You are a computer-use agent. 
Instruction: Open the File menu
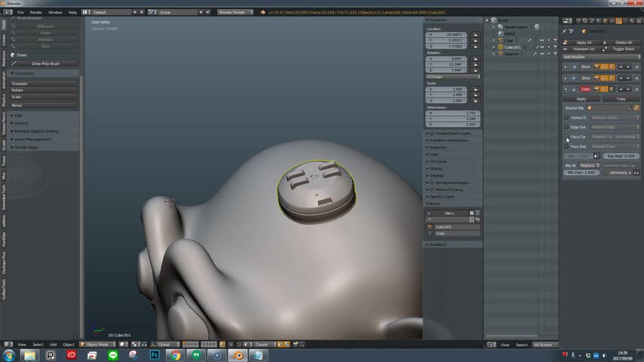(20, 12)
